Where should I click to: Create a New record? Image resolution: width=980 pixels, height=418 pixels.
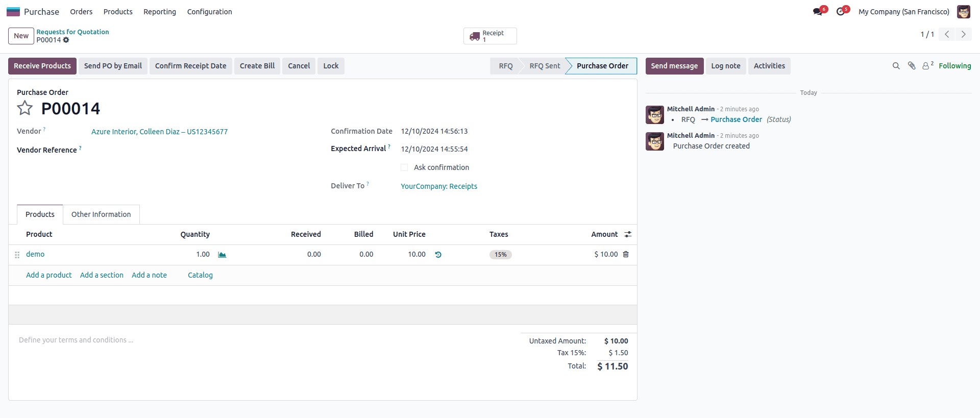(x=21, y=36)
